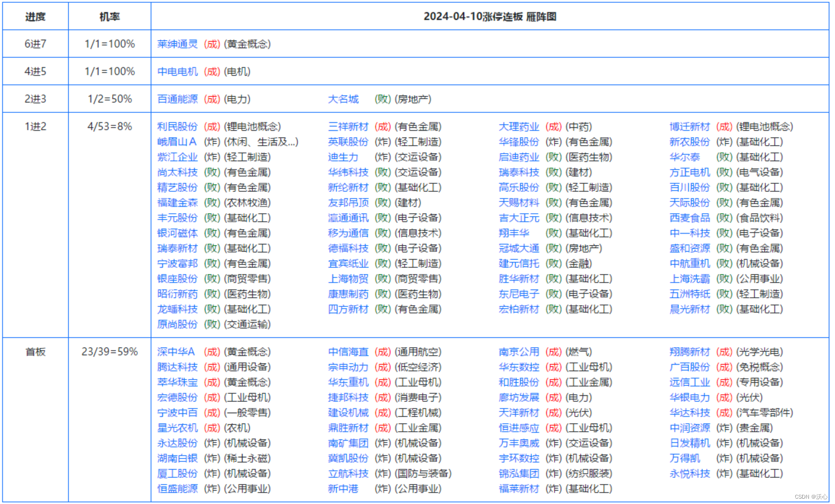This screenshot has height=504, width=835.
Task: Open 尚太科技 stock link
Action: tap(177, 172)
